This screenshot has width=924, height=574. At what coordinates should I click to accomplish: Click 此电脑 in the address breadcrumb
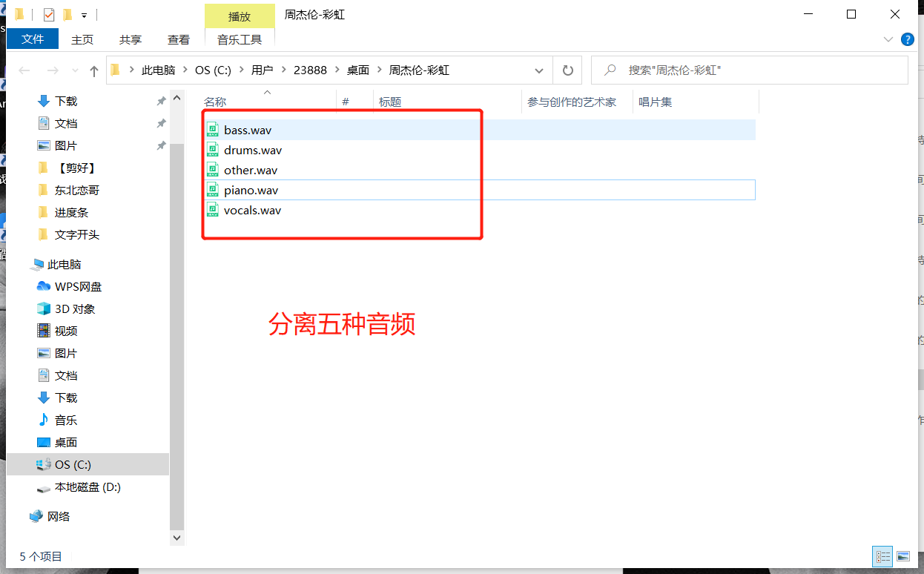[159, 70]
